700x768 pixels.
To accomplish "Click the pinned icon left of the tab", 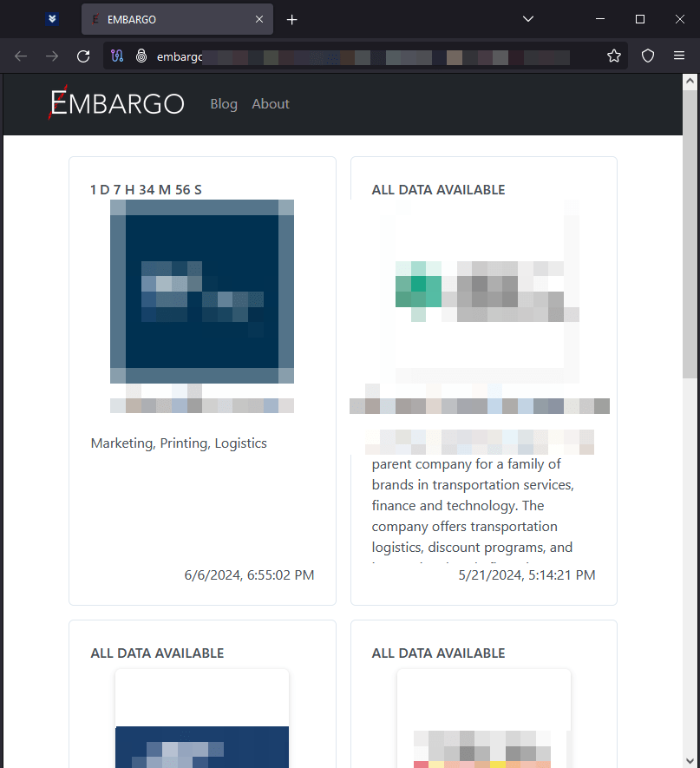I will (x=52, y=19).
